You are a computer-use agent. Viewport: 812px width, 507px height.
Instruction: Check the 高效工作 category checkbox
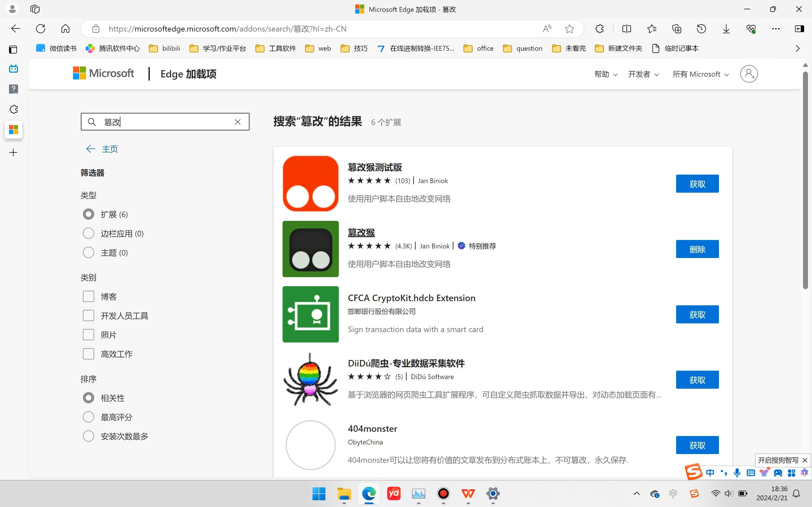click(x=89, y=354)
